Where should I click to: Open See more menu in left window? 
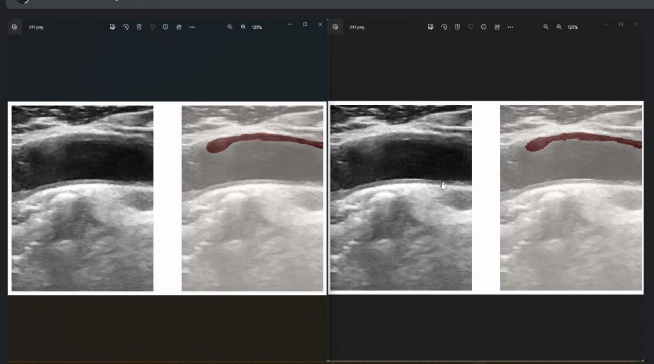pyautogui.click(x=192, y=27)
